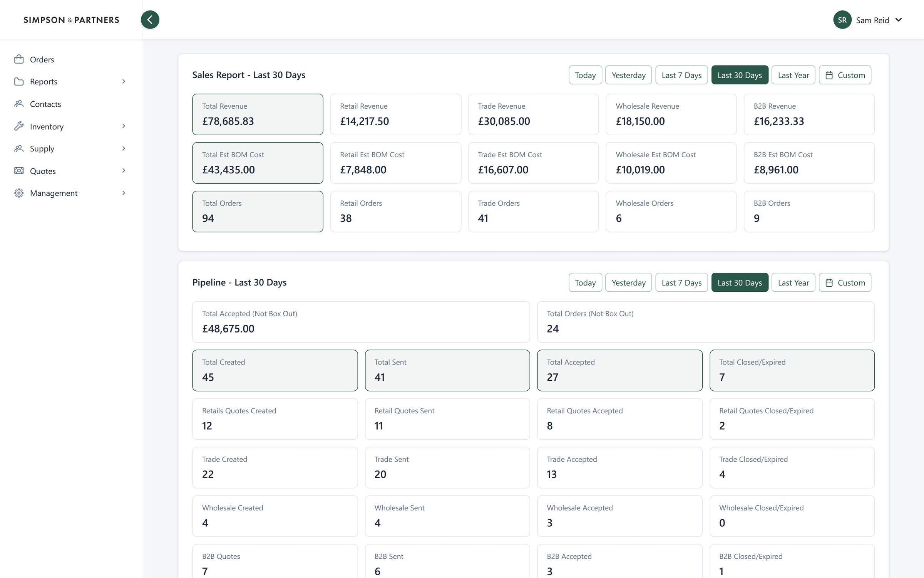Viewport: 924px width, 578px height.
Task: Expand the Reports submenu chevron
Action: click(x=124, y=81)
